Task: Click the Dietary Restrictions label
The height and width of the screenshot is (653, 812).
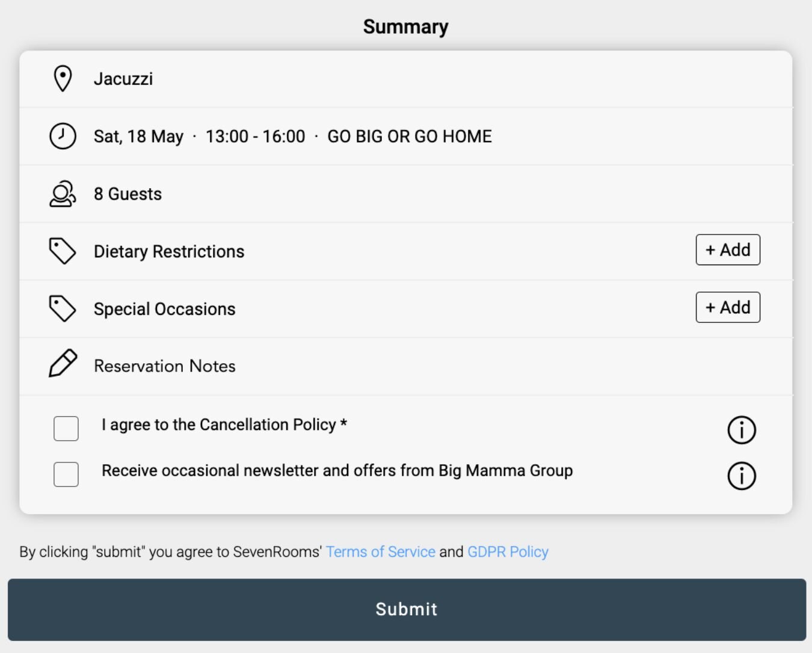Action: [x=169, y=251]
